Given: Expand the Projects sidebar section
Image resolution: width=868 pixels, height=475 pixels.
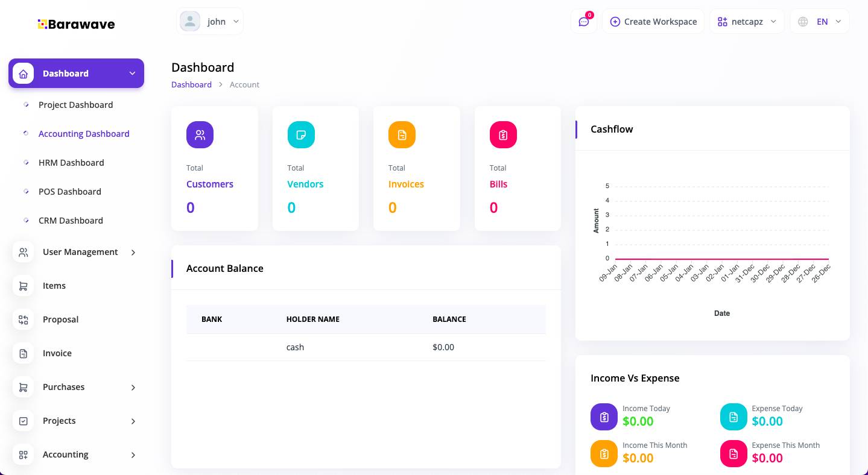Looking at the screenshot, I should click(59, 421).
